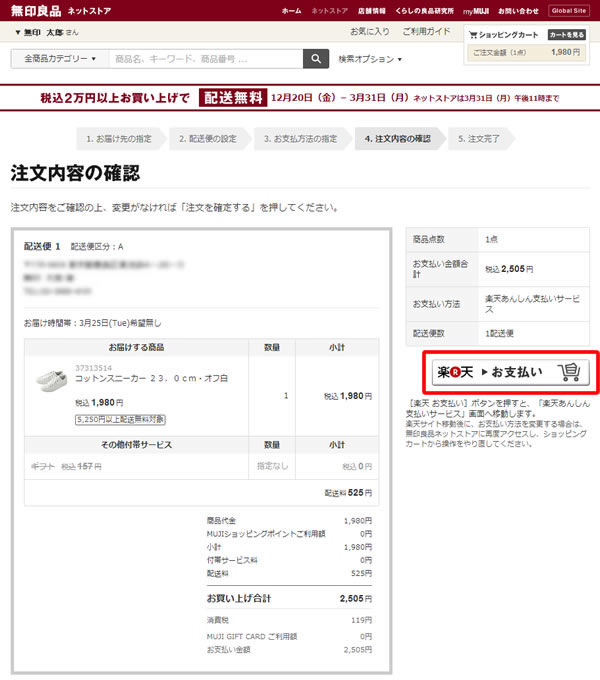The image size is (600, 680).
Task: Return to step 3 お支払方法の指定
Action: click(300, 138)
